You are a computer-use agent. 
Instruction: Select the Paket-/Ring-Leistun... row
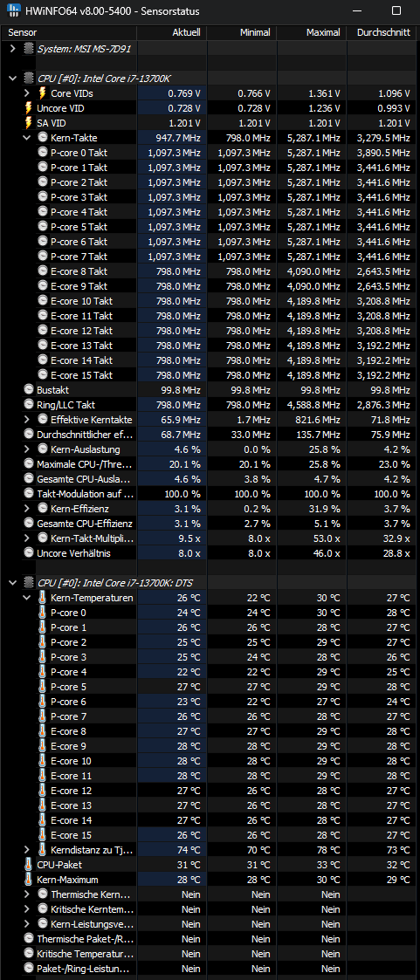85,968
